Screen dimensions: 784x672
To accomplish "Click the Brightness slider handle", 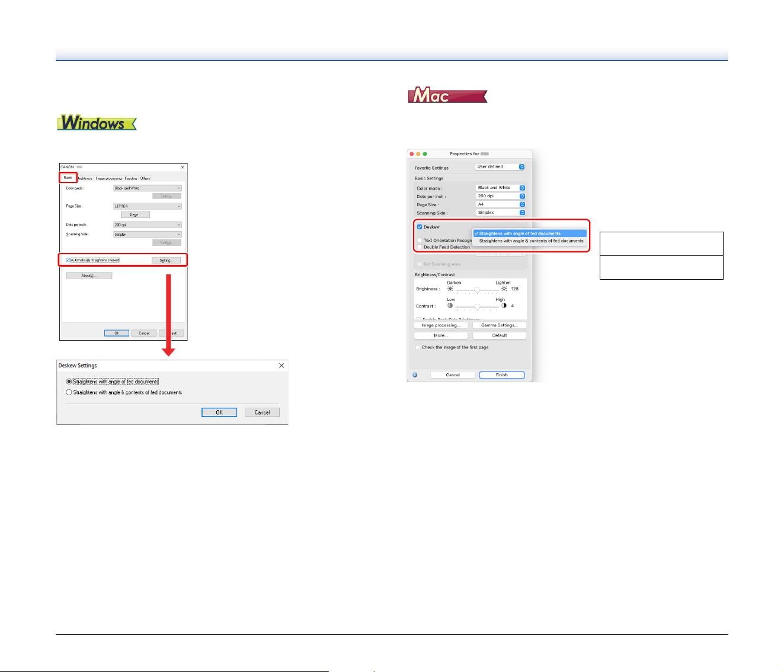I will (x=477, y=290).
